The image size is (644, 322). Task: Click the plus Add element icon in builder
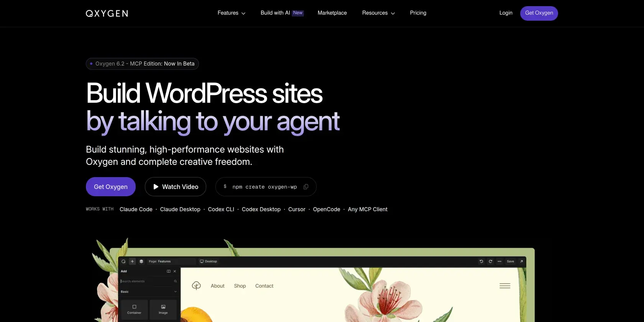pos(132,261)
